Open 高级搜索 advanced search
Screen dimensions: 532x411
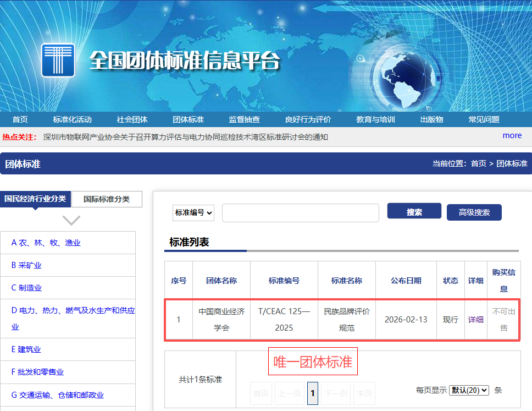[474, 212]
